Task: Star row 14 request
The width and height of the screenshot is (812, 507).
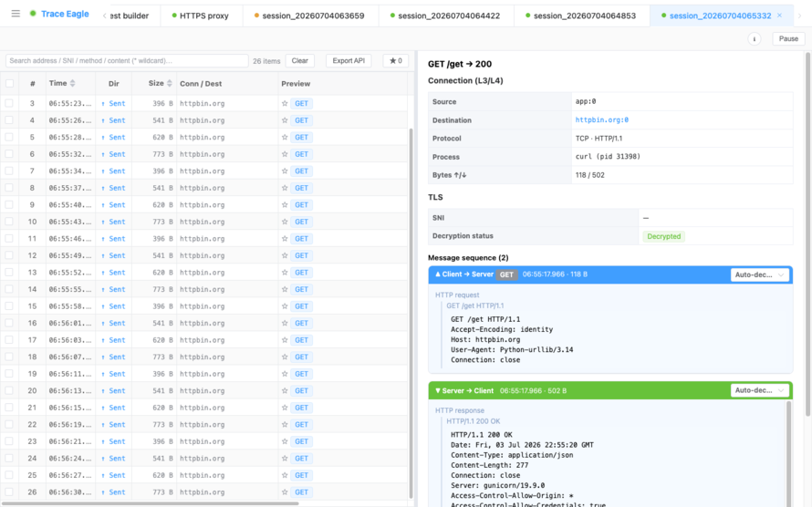Action: tap(285, 289)
